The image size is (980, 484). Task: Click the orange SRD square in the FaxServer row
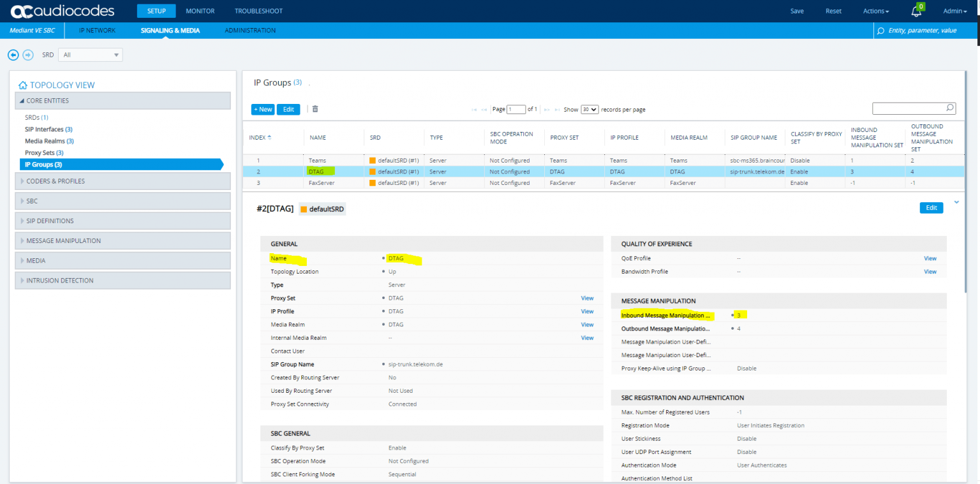click(373, 183)
